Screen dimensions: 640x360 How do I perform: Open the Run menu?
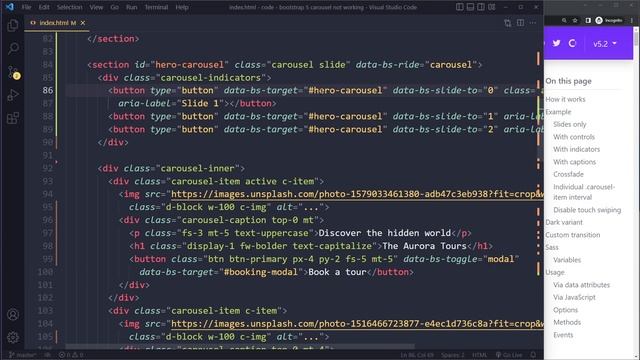click(131, 7)
